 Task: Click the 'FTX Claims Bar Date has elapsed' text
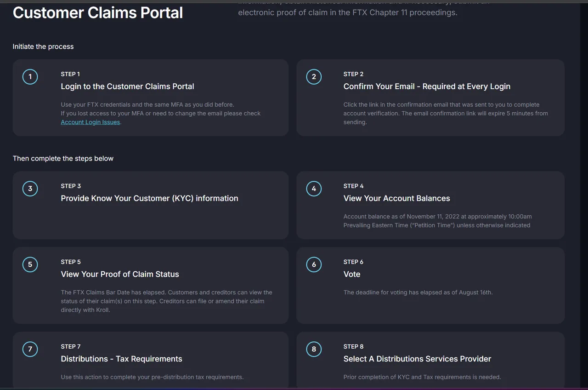166,301
